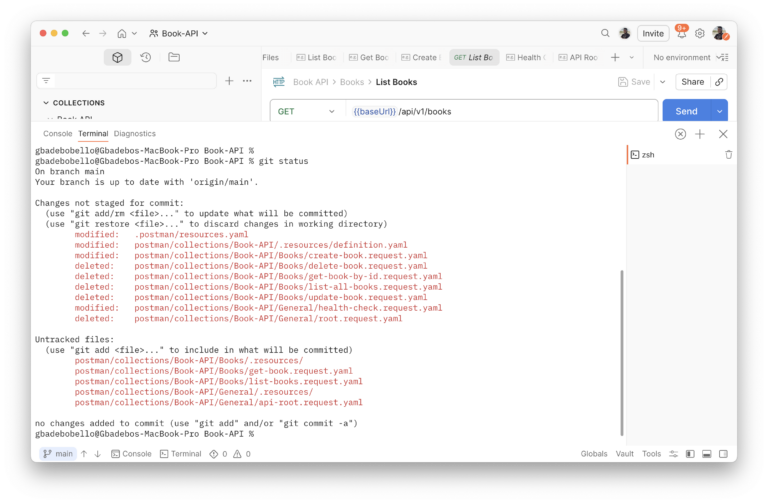The width and height of the screenshot is (768, 503).
Task: Pull changes with the down arrow
Action: click(x=98, y=454)
